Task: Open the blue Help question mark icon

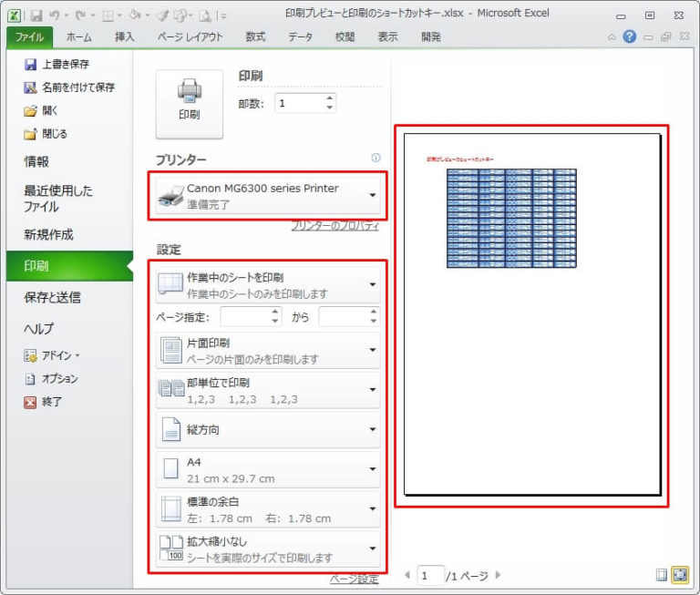Action: (x=630, y=36)
